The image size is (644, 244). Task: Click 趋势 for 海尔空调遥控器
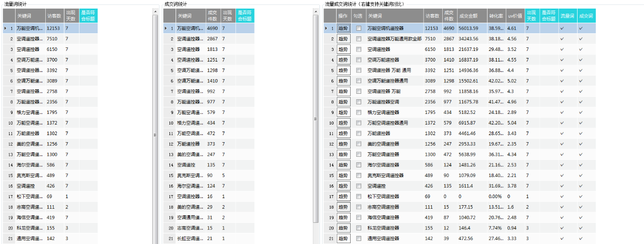point(343,165)
